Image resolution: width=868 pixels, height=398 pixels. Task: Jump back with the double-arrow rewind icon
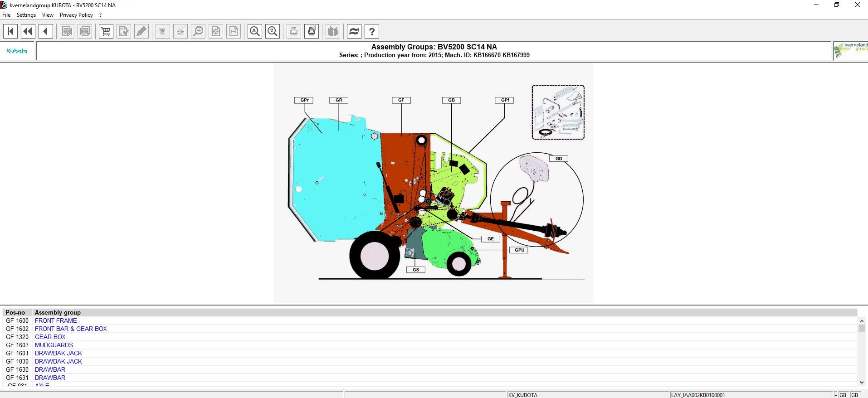pyautogui.click(x=28, y=31)
